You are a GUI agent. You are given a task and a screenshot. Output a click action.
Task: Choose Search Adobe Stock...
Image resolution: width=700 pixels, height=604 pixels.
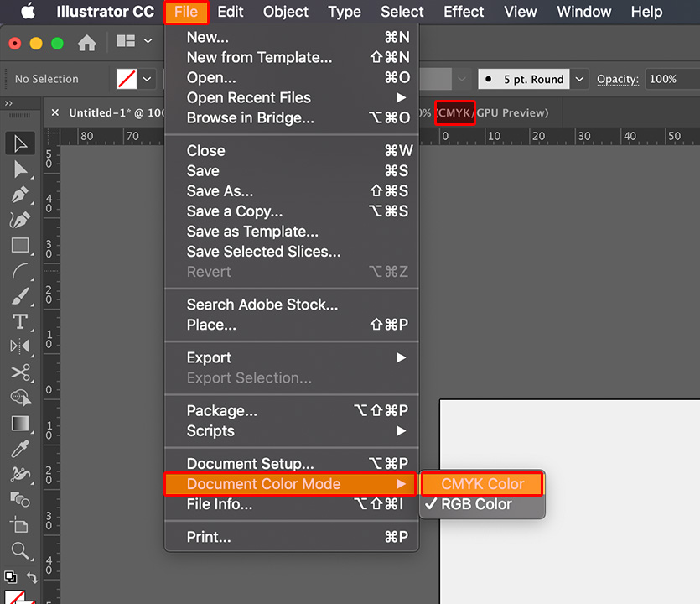pyautogui.click(x=292, y=305)
